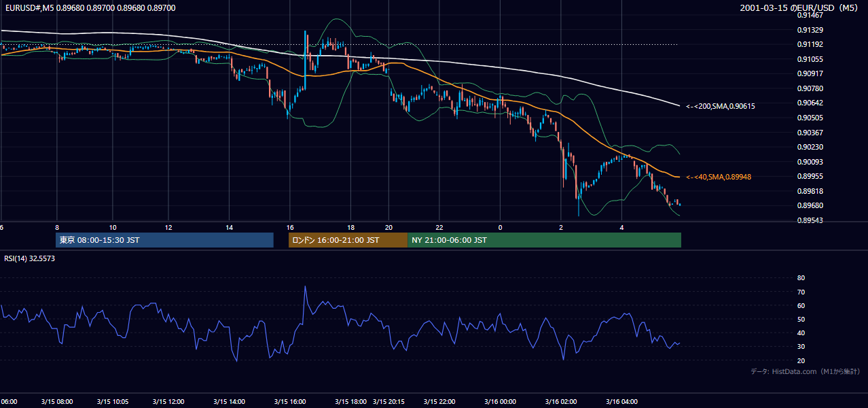Select the 200 SMA label reading 0.90615
The image size is (868, 408).
point(720,106)
